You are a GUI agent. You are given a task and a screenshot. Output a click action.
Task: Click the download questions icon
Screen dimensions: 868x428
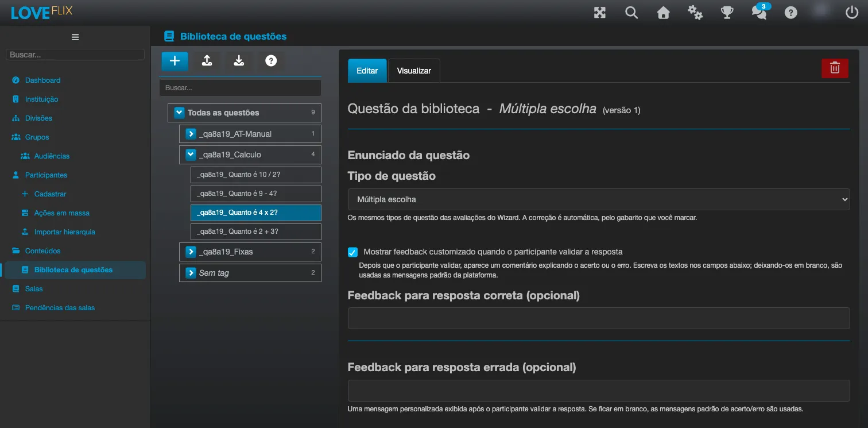239,61
